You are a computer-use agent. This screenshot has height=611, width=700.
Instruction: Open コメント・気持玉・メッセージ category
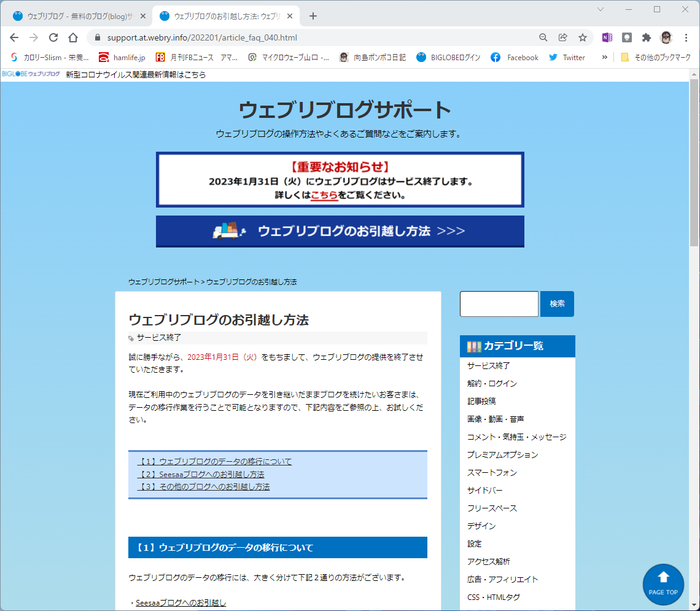517,437
